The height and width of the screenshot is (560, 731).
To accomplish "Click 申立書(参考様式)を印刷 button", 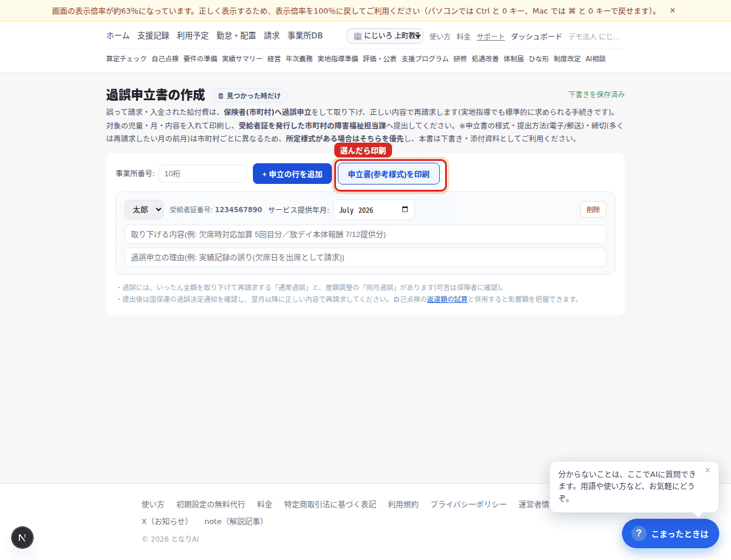I will (x=388, y=174).
